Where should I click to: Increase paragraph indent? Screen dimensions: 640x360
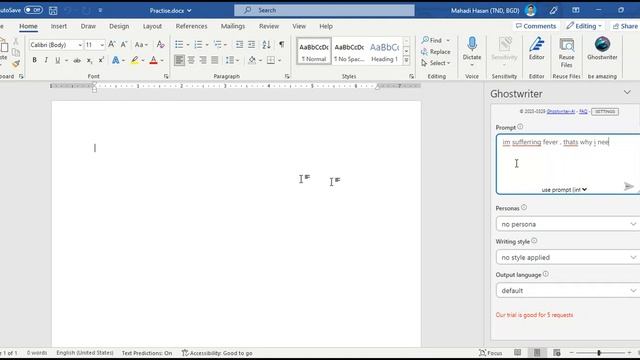[251, 44]
